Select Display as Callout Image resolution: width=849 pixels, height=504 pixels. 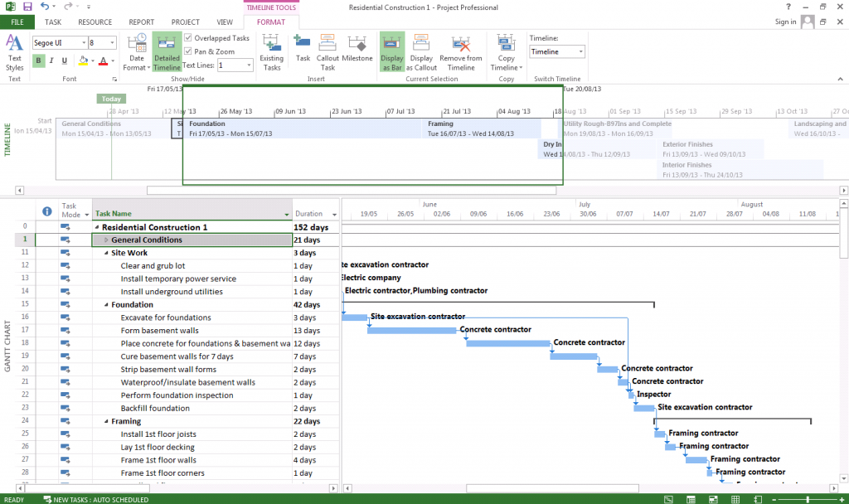[421, 51]
